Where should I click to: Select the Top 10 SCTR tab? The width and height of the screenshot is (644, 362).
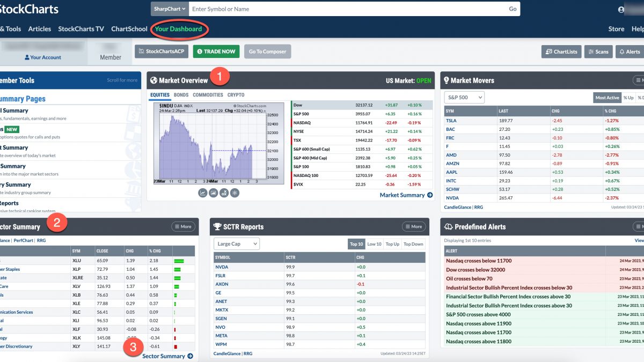coord(356,244)
